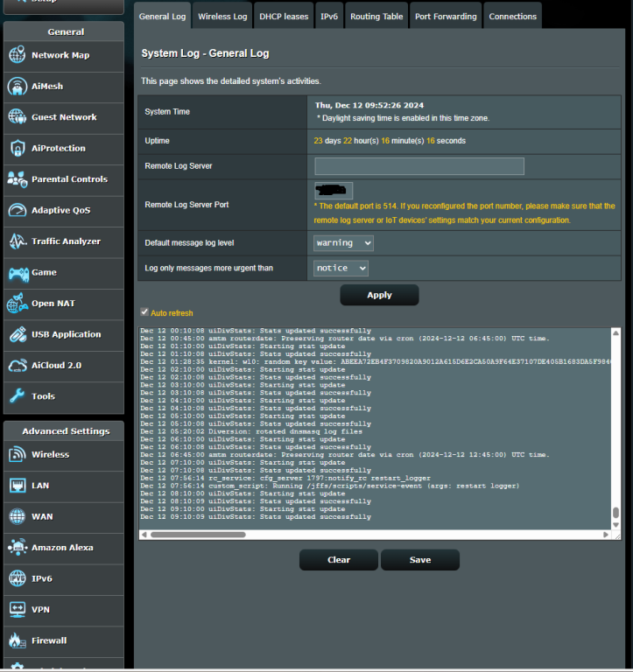Click the log textarea resize grip
633x672 pixels.
coord(616,535)
